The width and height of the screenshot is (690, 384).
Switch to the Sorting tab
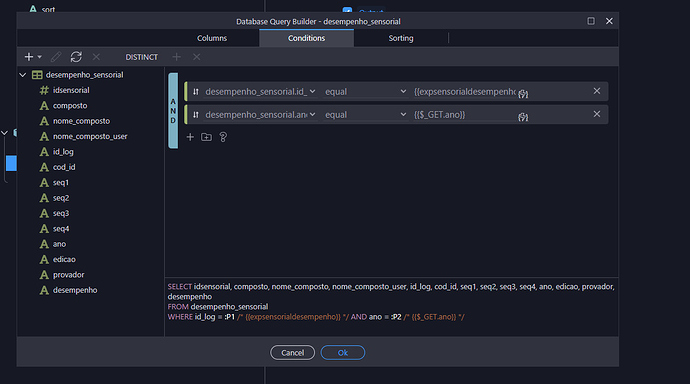pyautogui.click(x=401, y=38)
